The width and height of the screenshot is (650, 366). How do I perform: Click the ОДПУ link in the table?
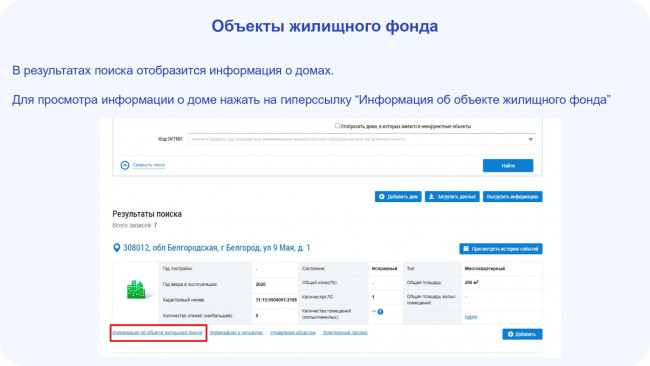coord(471,318)
